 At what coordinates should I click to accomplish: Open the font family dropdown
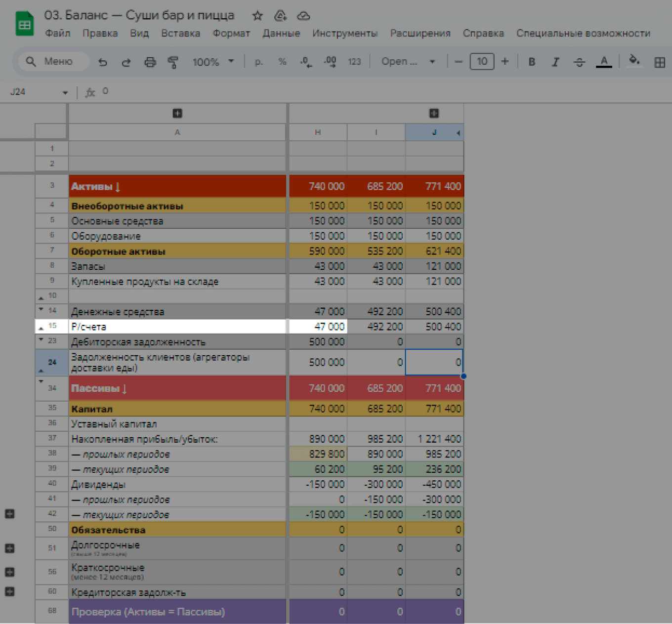[x=408, y=62]
